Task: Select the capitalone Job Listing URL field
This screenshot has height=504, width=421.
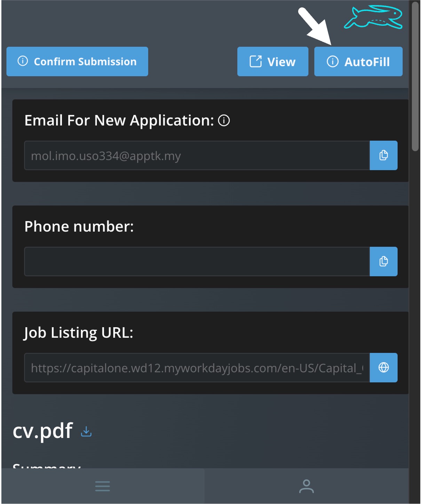Action: (x=197, y=368)
